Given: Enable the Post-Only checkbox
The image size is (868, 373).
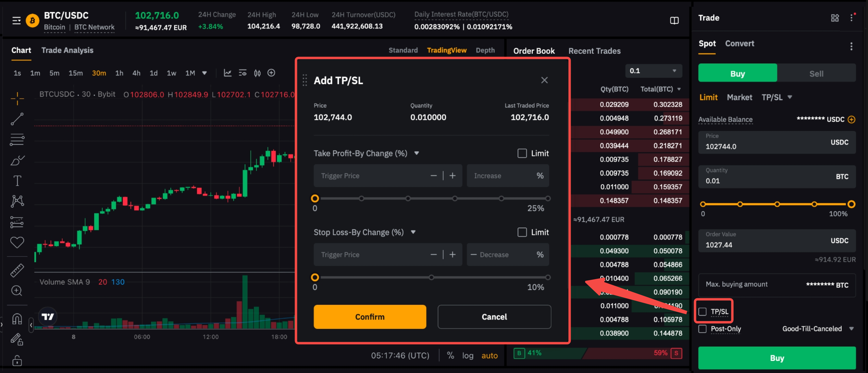Looking at the screenshot, I should 703,329.
